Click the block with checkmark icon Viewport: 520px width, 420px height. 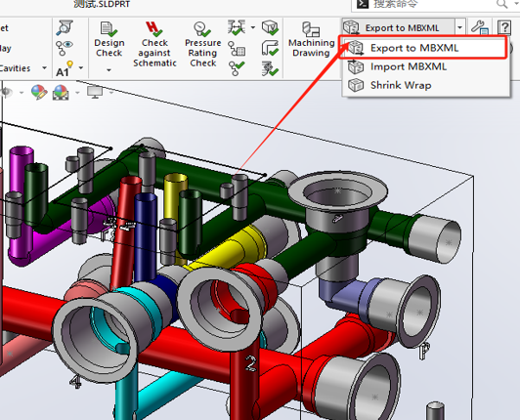pyautogui.click(x=270, y=27)
